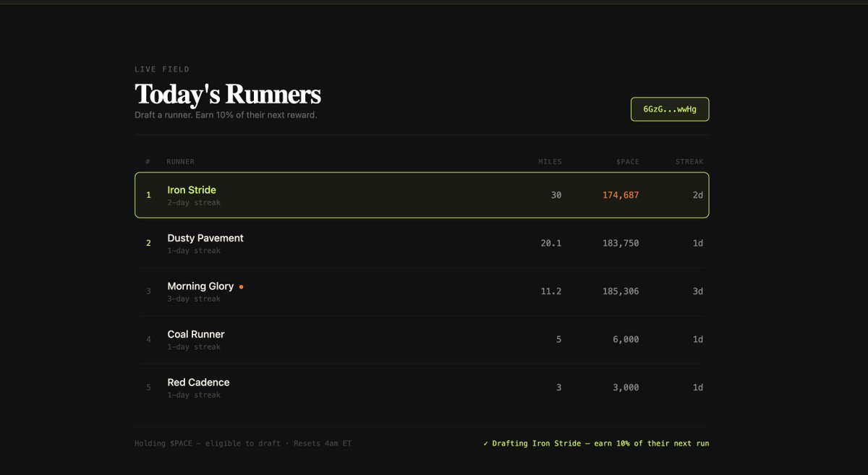Select the Iron Stride runner row
Viewport: 868px width, 475px height.
(422, 195)
